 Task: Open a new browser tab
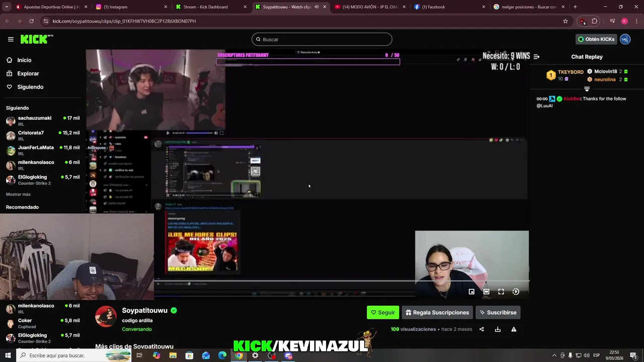tap(575, 7)
